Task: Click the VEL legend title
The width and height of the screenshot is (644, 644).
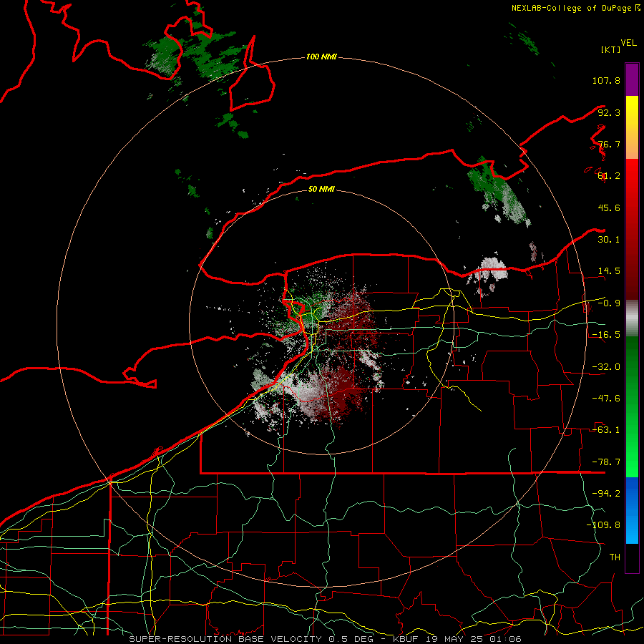Action: (x=628, y=43)
